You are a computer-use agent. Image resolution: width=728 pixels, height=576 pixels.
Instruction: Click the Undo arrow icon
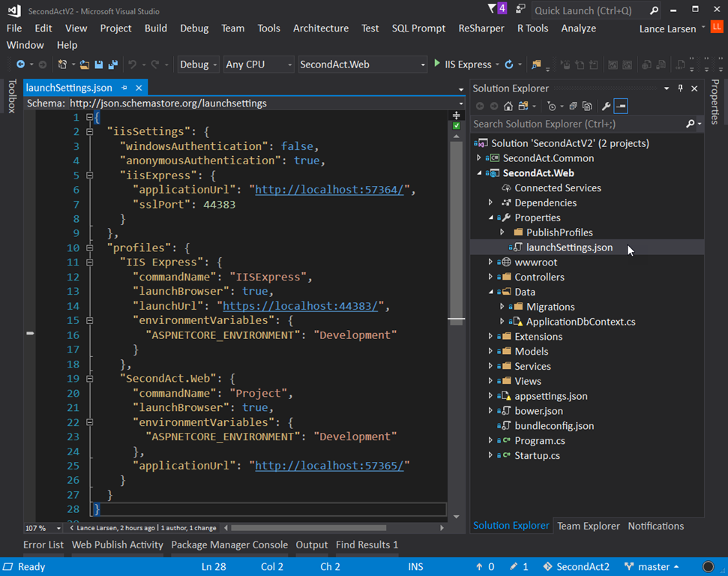[132, 64]
